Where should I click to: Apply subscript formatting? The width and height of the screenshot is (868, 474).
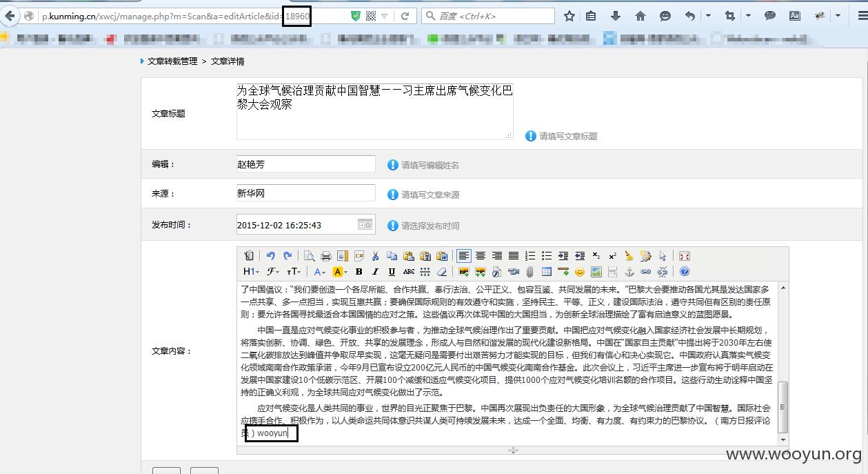coord(596,256)
